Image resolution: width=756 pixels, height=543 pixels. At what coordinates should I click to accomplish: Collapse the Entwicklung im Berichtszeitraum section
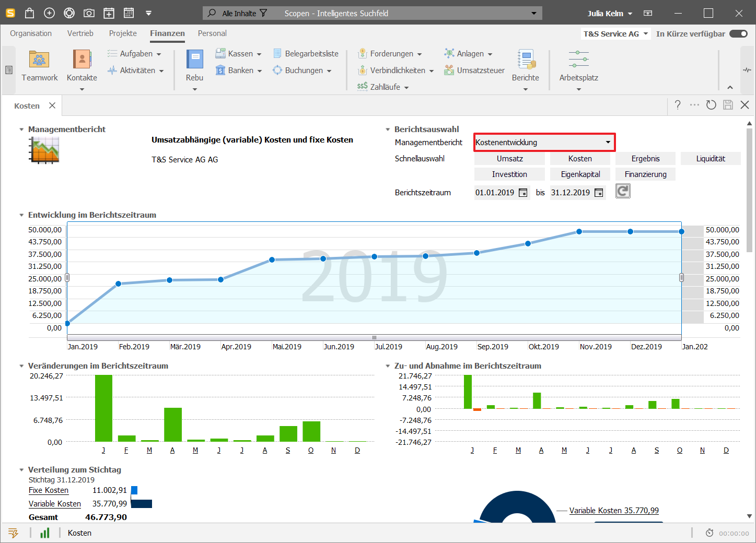click(x=21, y=215)
